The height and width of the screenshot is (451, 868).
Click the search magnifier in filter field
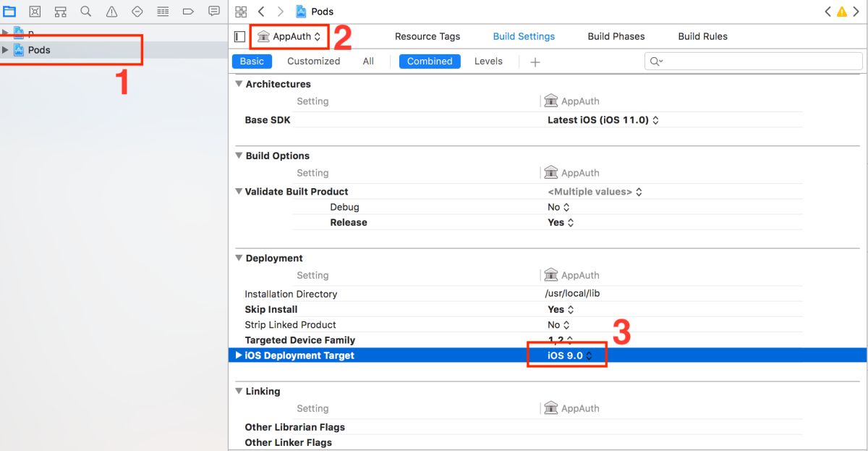656,62
